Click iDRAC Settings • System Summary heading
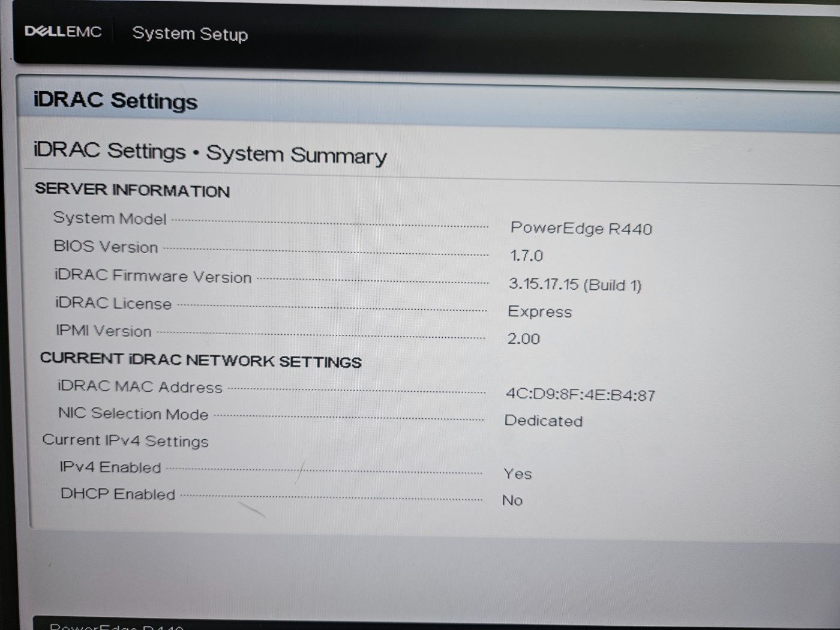Screen dimensions: 840x630 (x=210, y=153)
